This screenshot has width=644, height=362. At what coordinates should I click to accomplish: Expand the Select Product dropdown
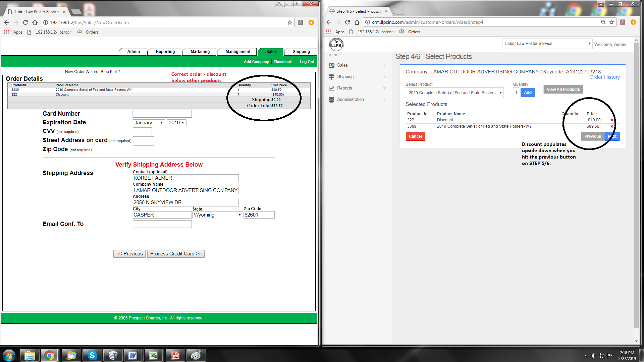tap(454, 93)
